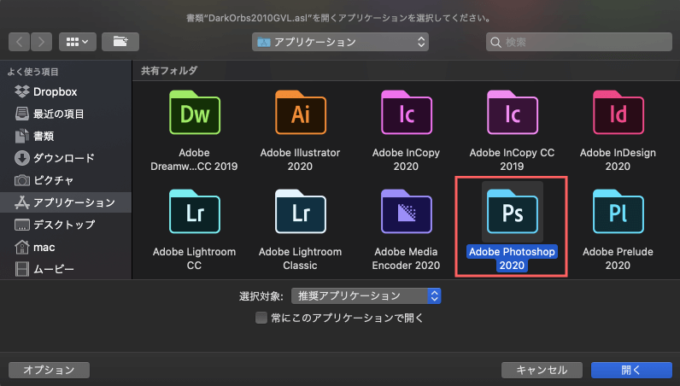Open ダウンロード in the sidebar
Viewport: 680px width, 386px height.
65,158
